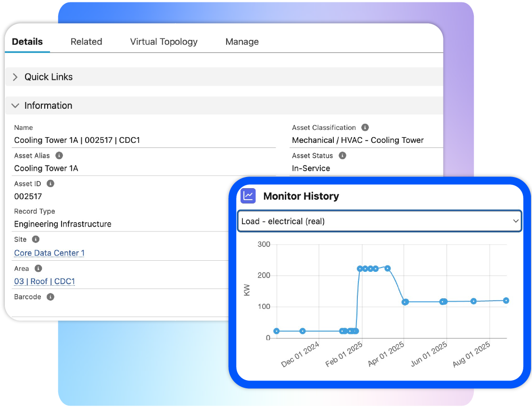Click info icon next to Barcode
The width and height of the screenshot is (532, 408).
[x=51, y=297]
